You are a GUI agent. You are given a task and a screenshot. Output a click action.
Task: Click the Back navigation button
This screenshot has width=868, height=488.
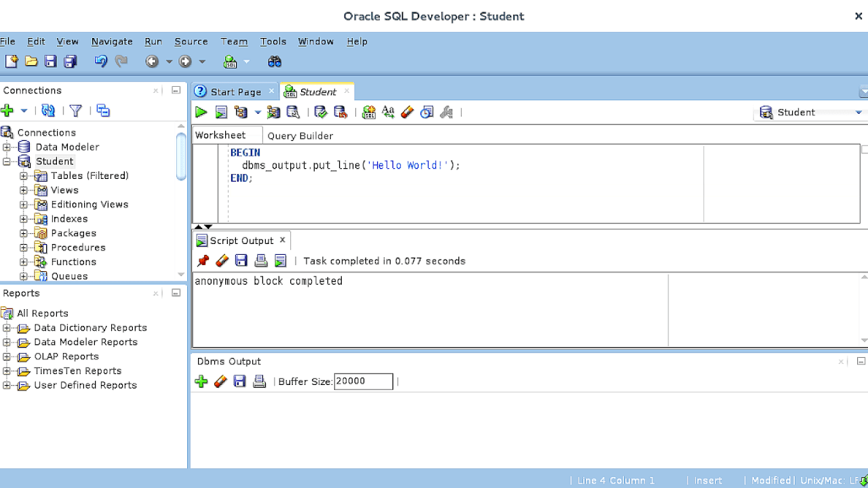[152, 62]
